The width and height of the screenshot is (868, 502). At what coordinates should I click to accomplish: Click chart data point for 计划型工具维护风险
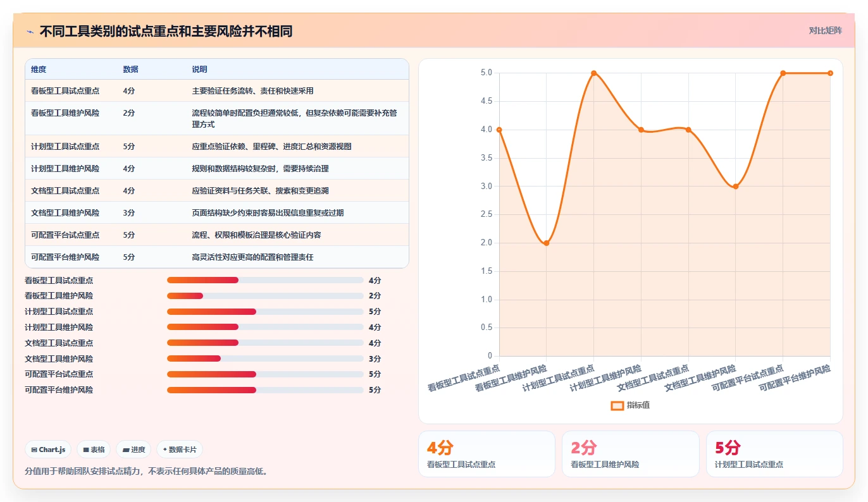tap(641, 130)
